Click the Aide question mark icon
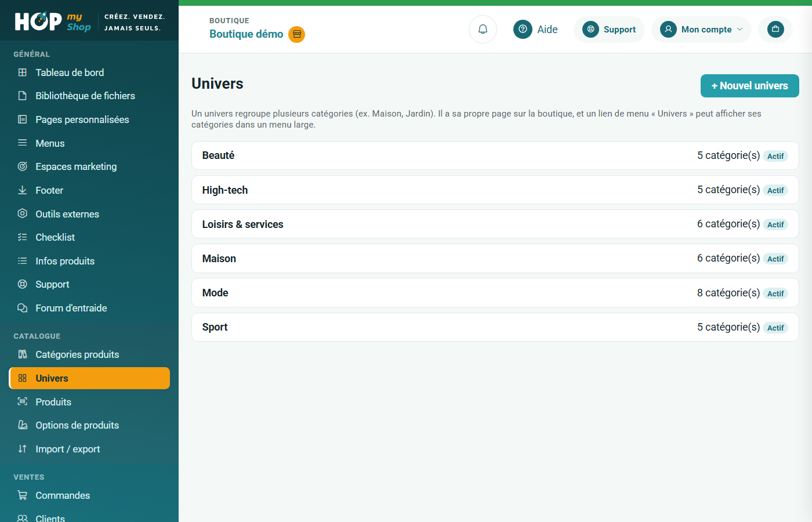Image resolution: width=812 pixels, height=522 pixels. coord(523,29)
